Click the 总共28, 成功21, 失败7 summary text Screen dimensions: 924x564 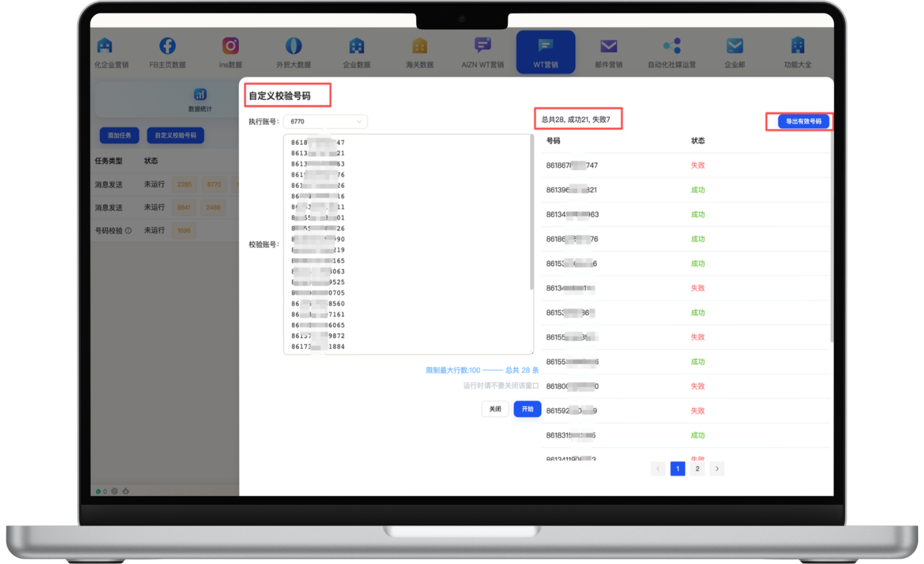pos(576,119)
